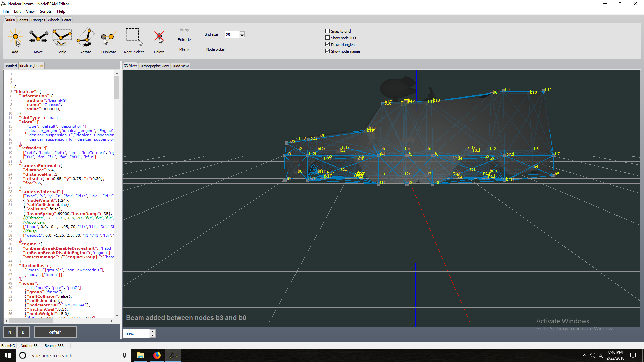Launch Firefox from the taskbar

(157, 355)
